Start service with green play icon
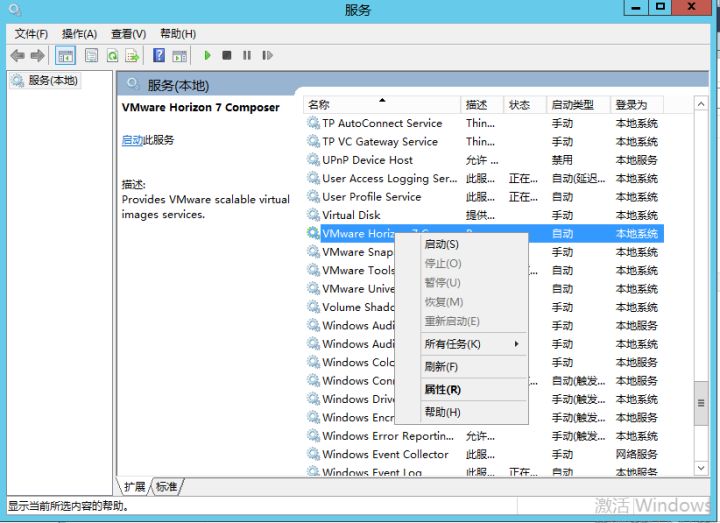Image resolution: width=720 pixels, height=523 pixels. click(x=207, y=55)
